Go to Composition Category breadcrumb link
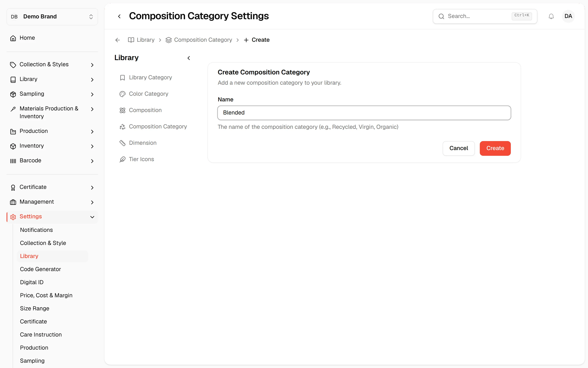The image size is (588, 368). [x=199, y=40]
